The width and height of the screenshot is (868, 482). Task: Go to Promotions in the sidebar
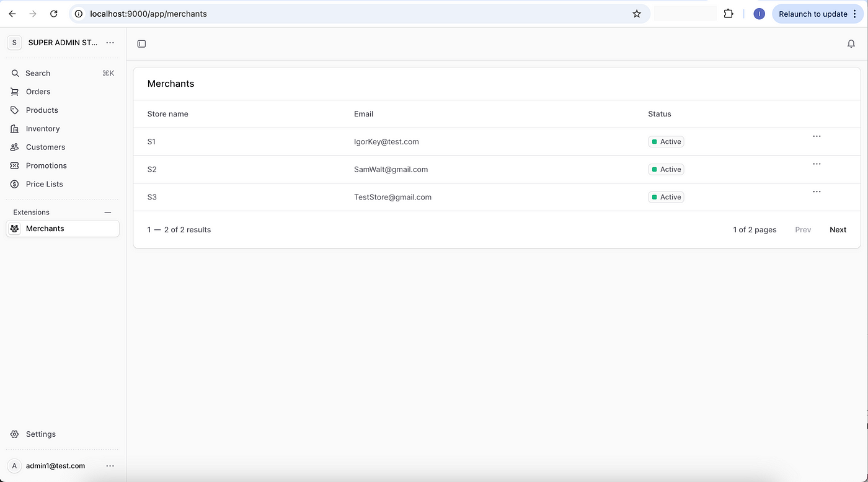(x=63, y=165)
